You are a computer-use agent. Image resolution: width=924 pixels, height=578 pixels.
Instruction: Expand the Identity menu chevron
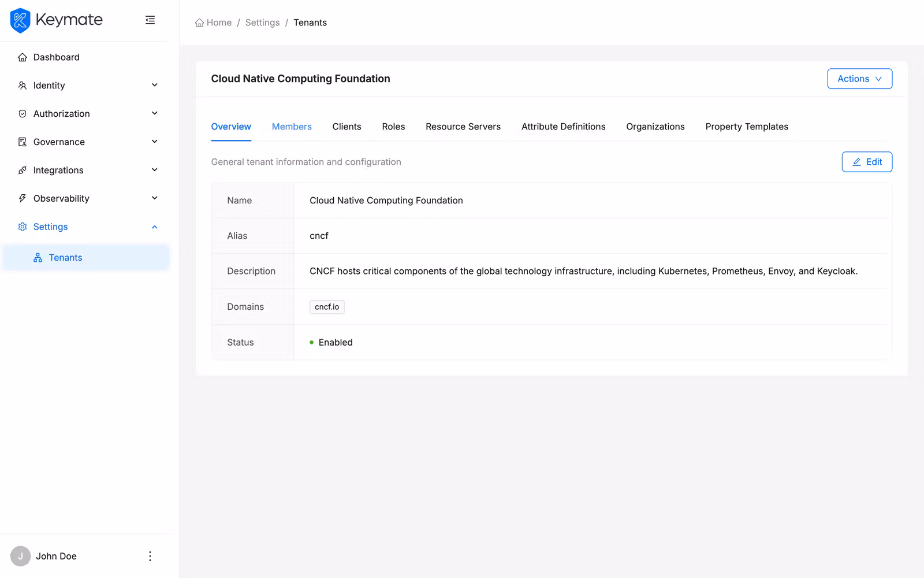tap(154, 85)
